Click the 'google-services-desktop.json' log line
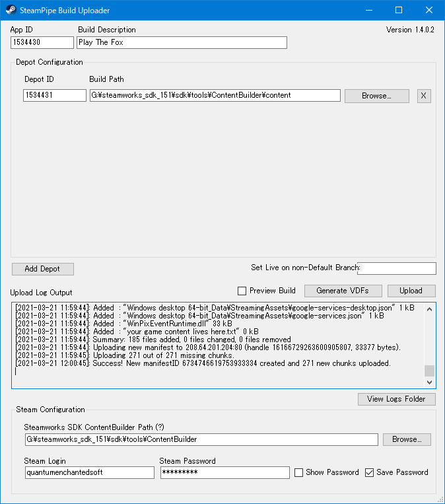 (x=215, y=308)
